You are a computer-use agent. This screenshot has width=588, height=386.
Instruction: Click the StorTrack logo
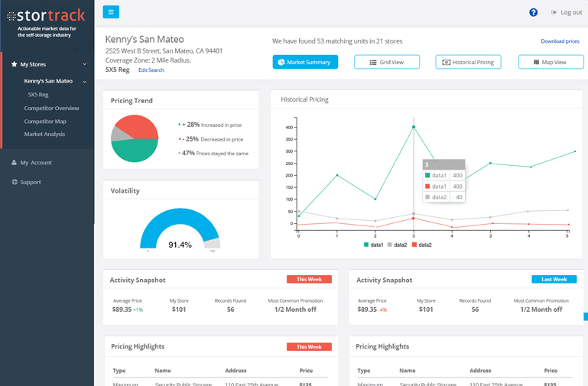point(46,15)
